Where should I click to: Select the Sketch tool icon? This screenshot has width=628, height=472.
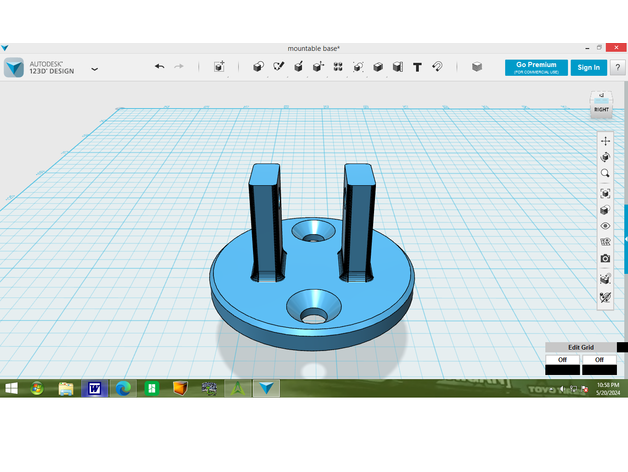(279, 67)
